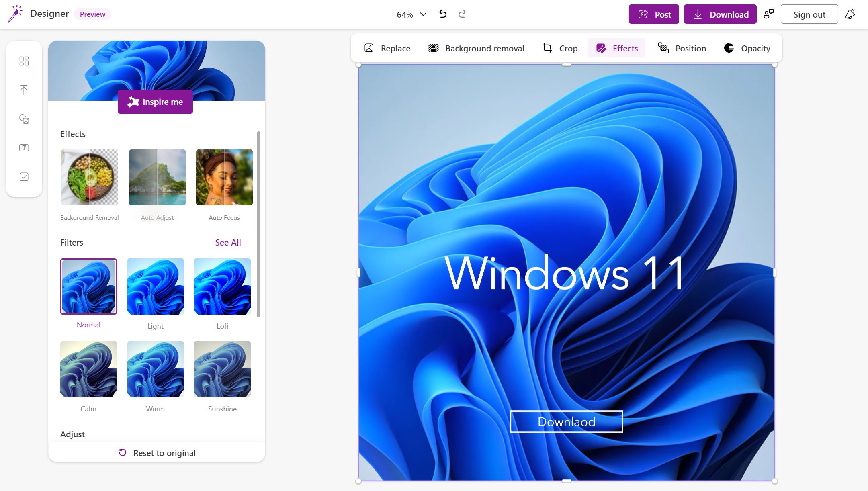Click Reset to original
868x491 pixels.
pyautogui.click(x=157, y=453)
